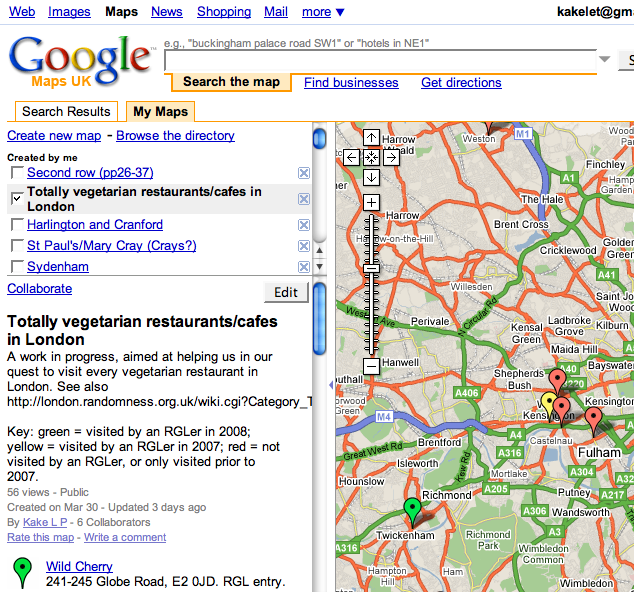Screen dimensions: 634x592
Task: Focus the map search input field
Action: point(380,61)
